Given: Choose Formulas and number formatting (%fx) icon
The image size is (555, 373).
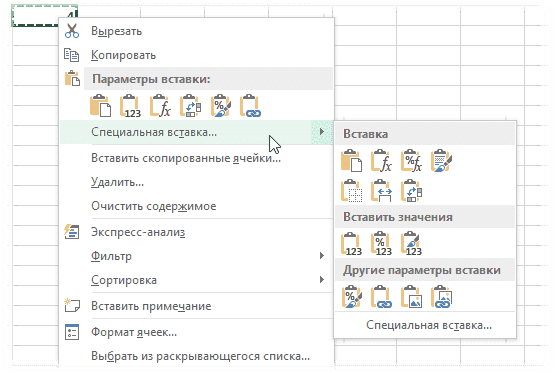Looking at the screenshot, I should tap(411, 161).
